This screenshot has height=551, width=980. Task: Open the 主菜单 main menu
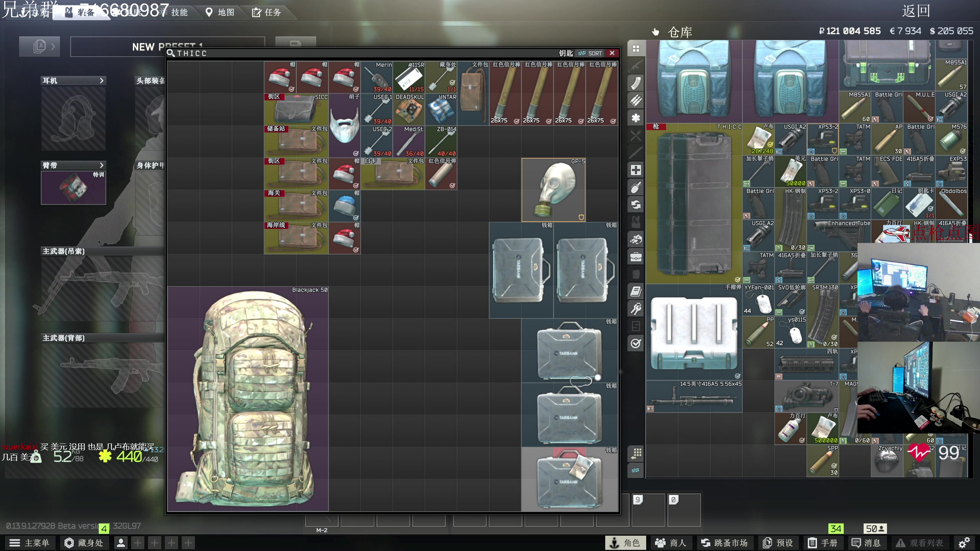click(30, 543)
